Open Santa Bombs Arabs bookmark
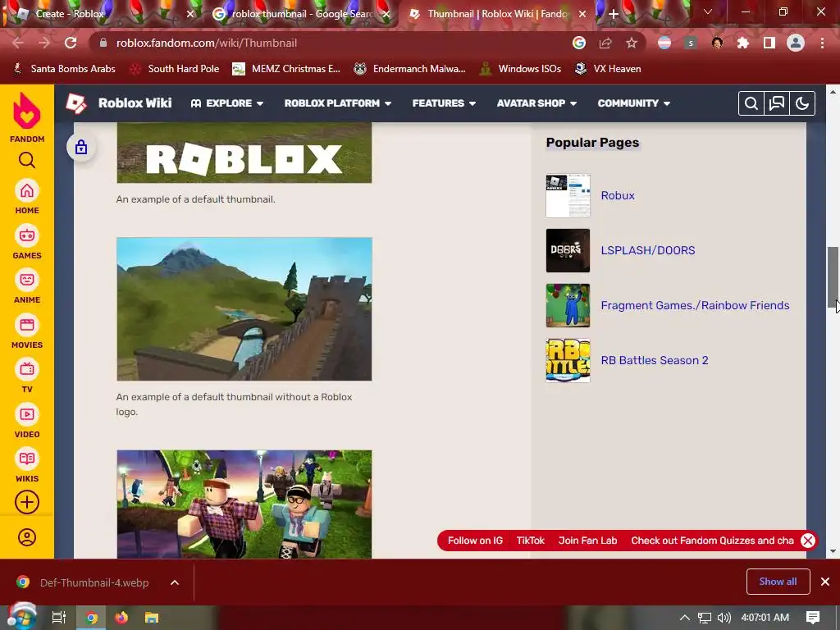Image resolution: width=840 pixels, height=630 pixels. (64, 69)
